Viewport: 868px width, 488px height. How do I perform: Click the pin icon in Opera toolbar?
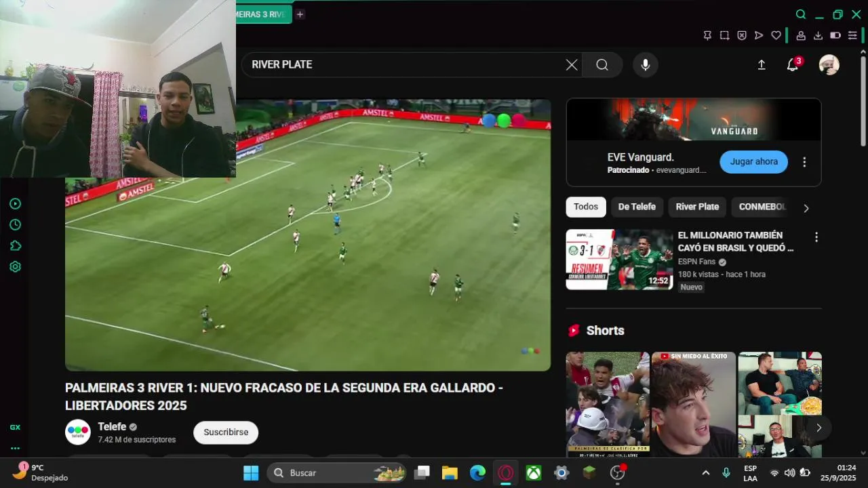707,35
